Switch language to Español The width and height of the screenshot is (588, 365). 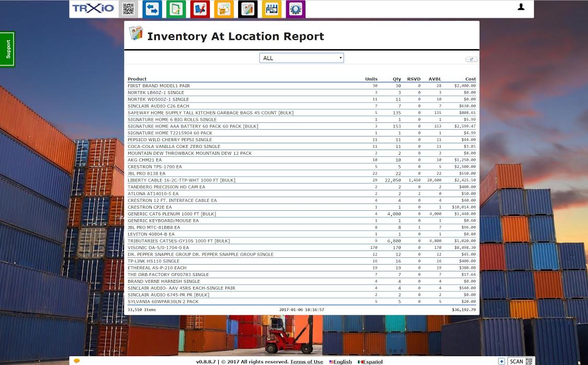pyautogui.click(x=370, y=361)
